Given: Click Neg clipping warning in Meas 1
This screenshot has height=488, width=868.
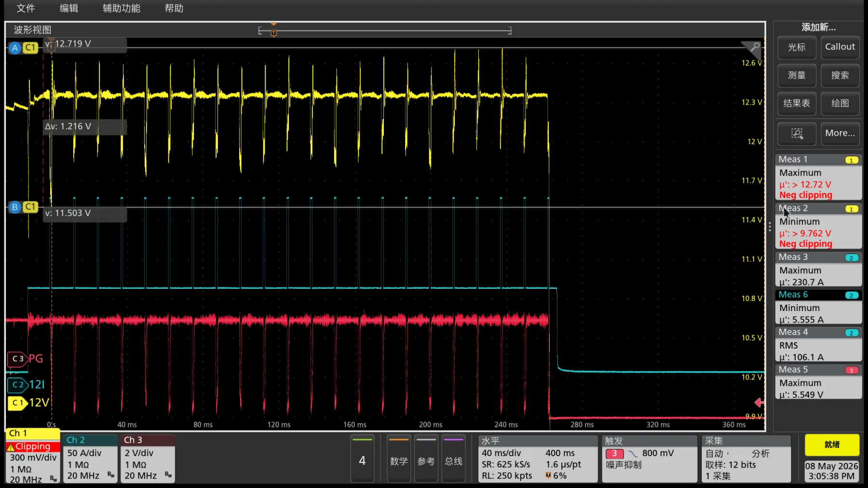Looking at the screenshot, I should pyautogui.click(x=805, y=195).
